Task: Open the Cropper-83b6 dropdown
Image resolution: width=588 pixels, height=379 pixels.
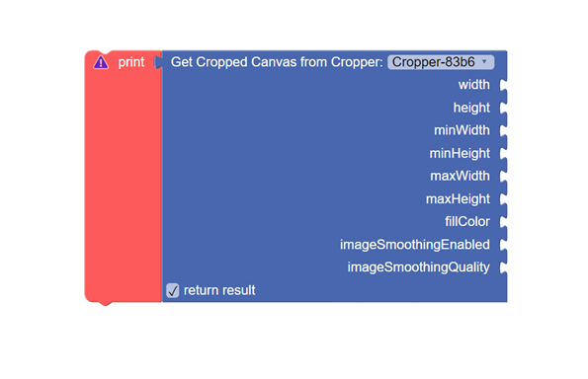Action: click(441, 62)
